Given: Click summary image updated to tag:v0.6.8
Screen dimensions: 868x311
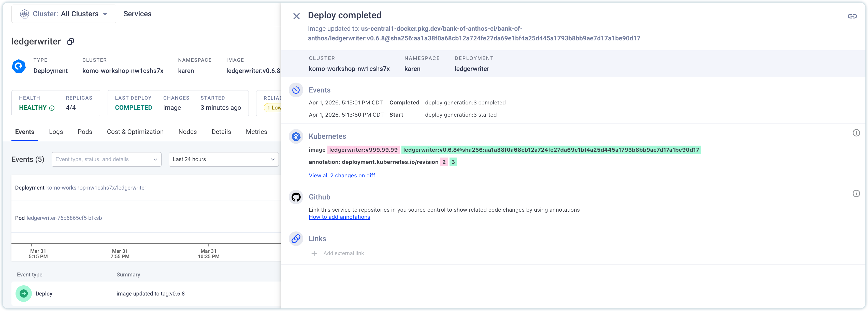Looking at the screenshot, I should point(151,294).
